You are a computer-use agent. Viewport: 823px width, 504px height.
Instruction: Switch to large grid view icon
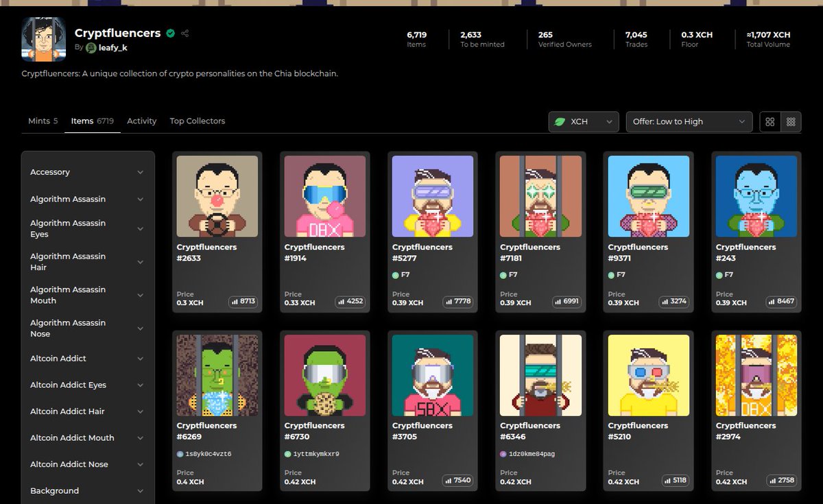pyautogui.click(x=770, y=121)
